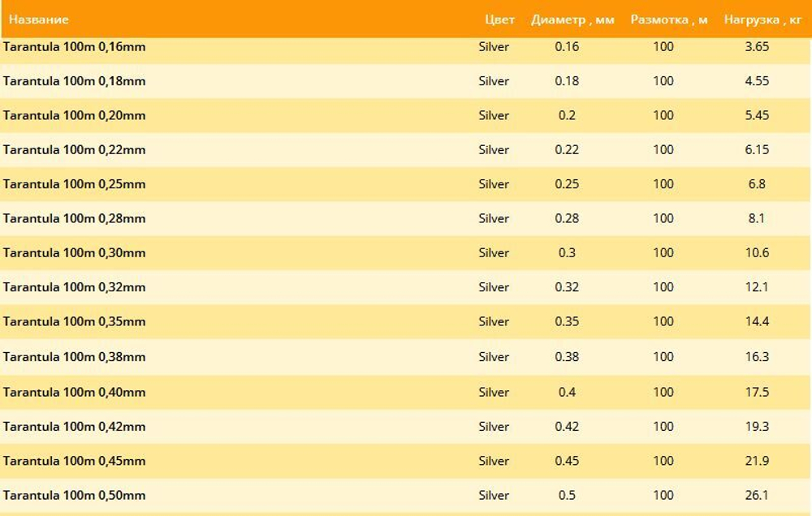
Task: Click Silver in the 0,35mm row
Action: [494, 321]
